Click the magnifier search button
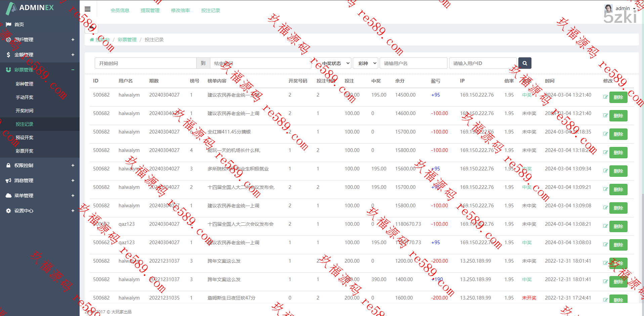644x316 pixels. [524, 63]
